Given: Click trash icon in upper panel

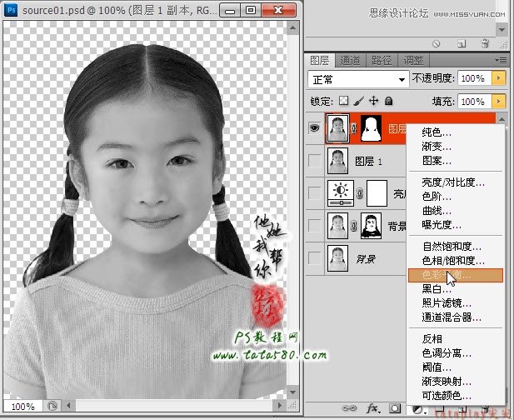Looking at the screenshot, I should point(485,43).
